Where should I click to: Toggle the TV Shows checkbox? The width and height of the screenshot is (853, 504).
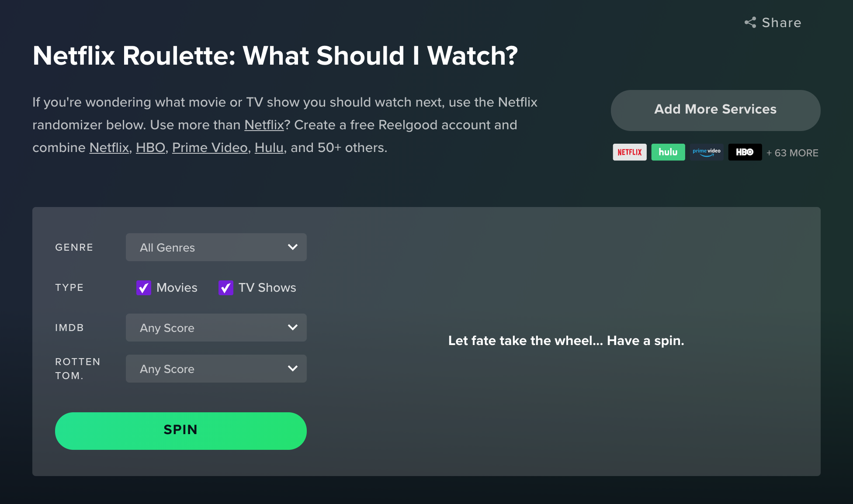pos(225,288)
